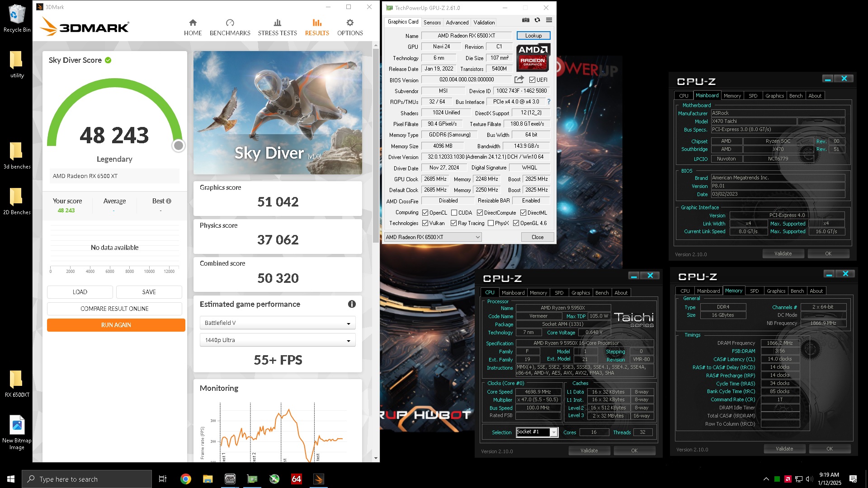The width and height of the screenshot is (868, 488).
Task: Click Close button in GPU-Z
Action: [538, 237]
